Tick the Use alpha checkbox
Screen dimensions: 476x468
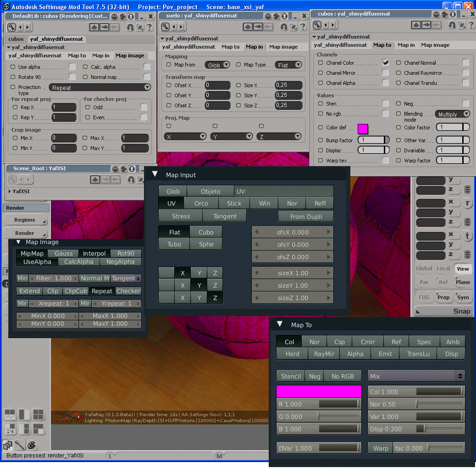click(72, 67)
